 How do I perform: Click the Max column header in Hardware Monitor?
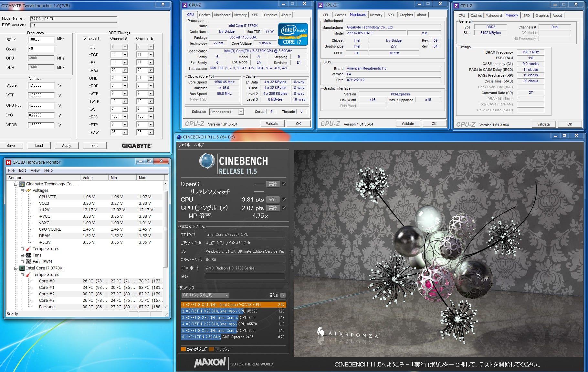[x=150, y=178]
